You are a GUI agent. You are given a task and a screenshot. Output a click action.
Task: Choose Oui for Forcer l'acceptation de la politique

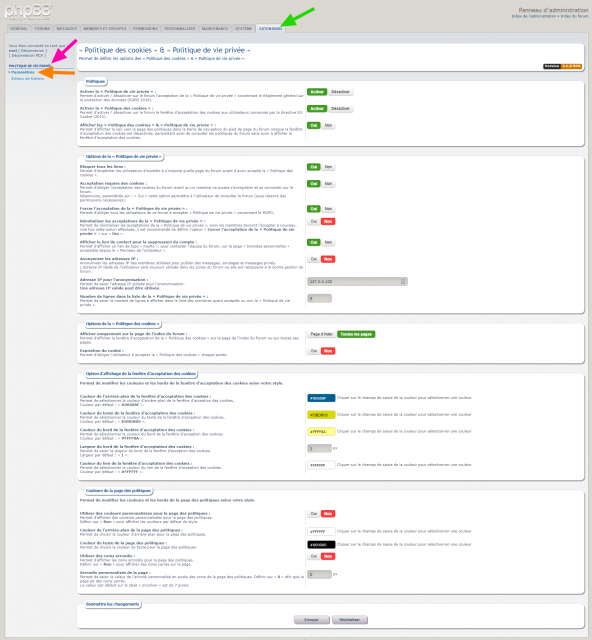314,209
